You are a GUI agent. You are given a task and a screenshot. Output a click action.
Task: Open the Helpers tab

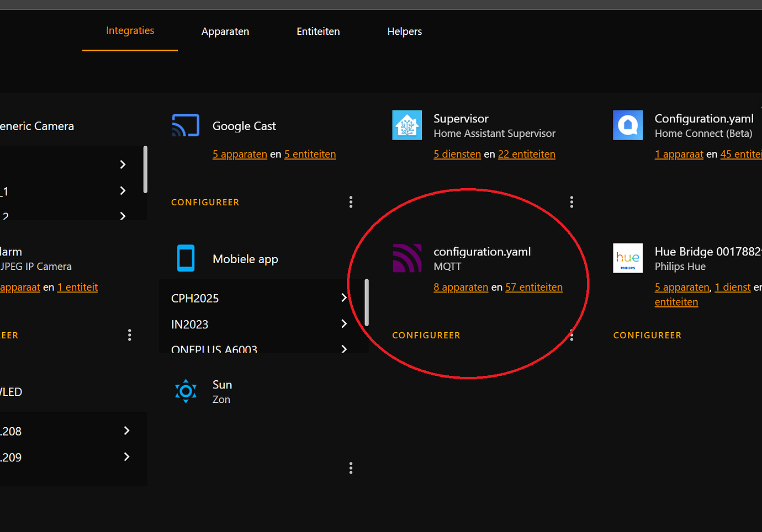(x=404, y=31)
